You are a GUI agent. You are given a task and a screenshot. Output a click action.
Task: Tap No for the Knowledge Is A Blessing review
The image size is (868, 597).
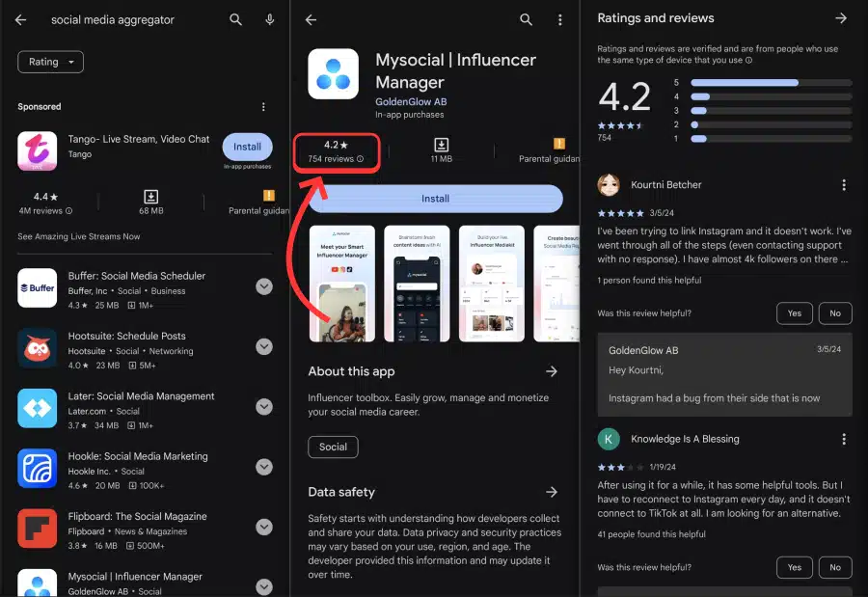coord(835,567)
